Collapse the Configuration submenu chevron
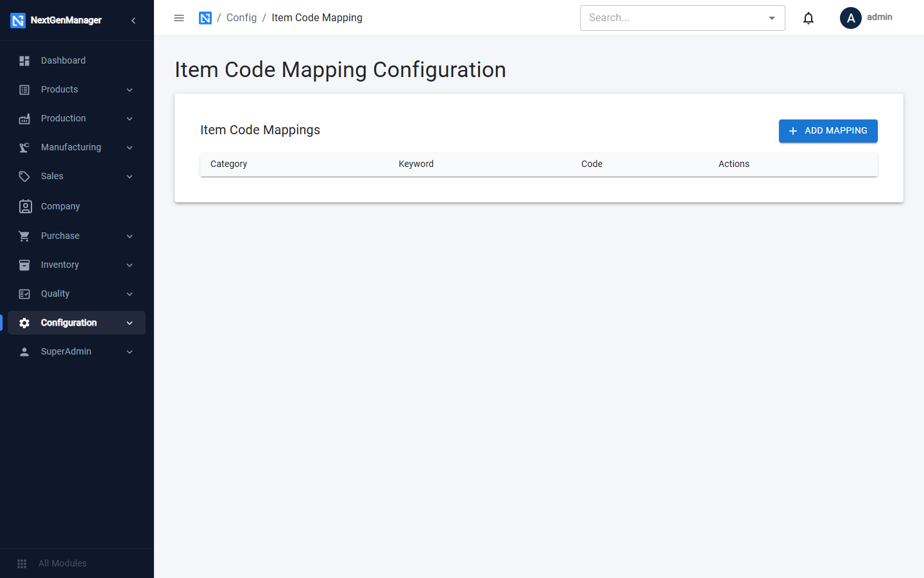This screenshot has height=578, width=924. point(130,323)
